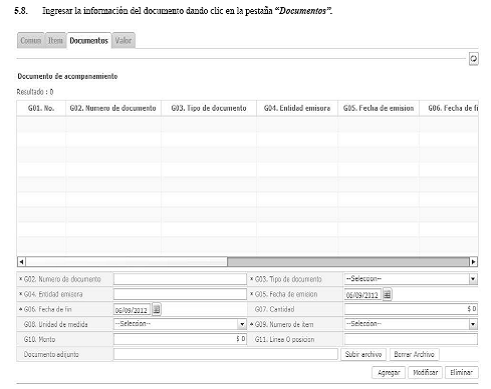Focus the G04 Entidad emisora field
Screen dimensions: 491x389
click(x=180, y=294)
